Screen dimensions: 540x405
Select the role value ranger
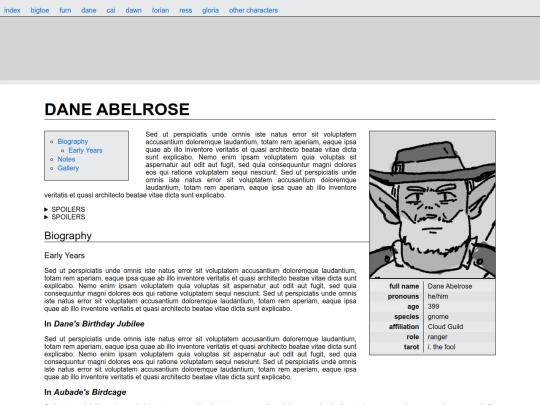[x=437, y=337]
